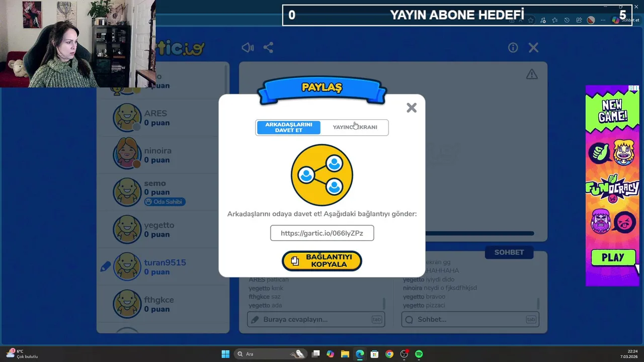Open the Windows Start menu
This screenshot has height=362, width=644.
[x=225, y=354]
